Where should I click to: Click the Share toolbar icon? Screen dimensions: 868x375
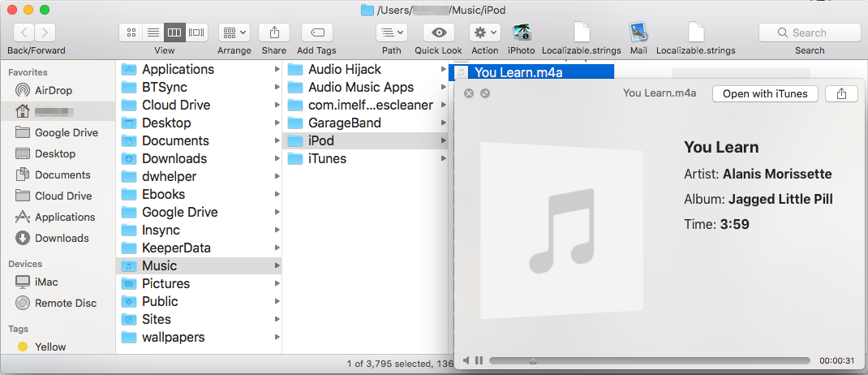(274, 32)
